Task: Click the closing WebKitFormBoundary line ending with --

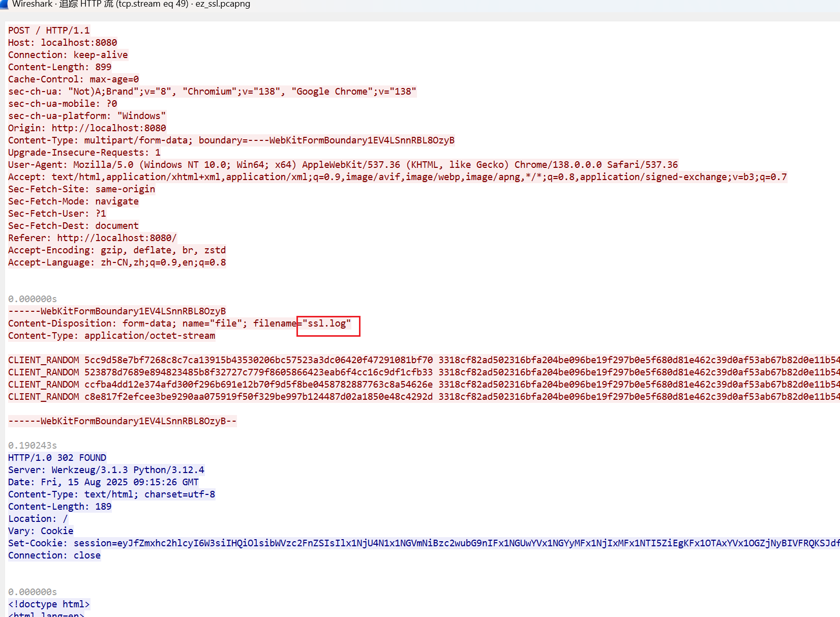Action: (x=122, y=421)
